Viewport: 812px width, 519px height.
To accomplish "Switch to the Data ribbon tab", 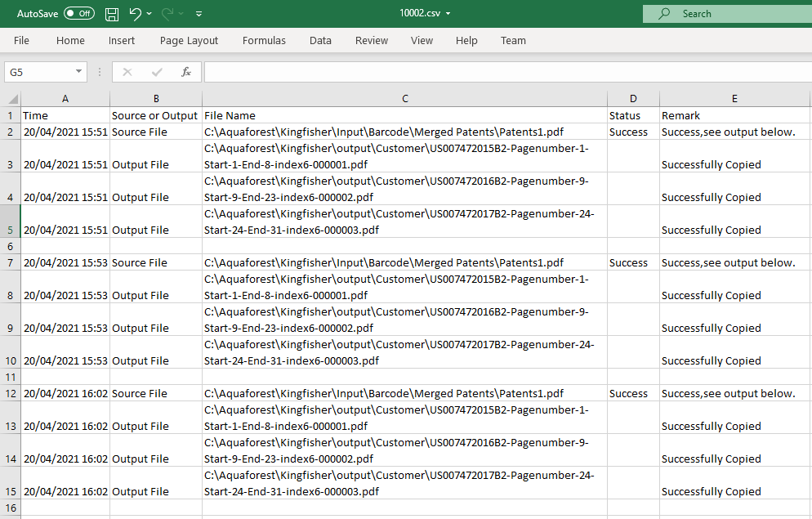I will click(x=320, y=40).
